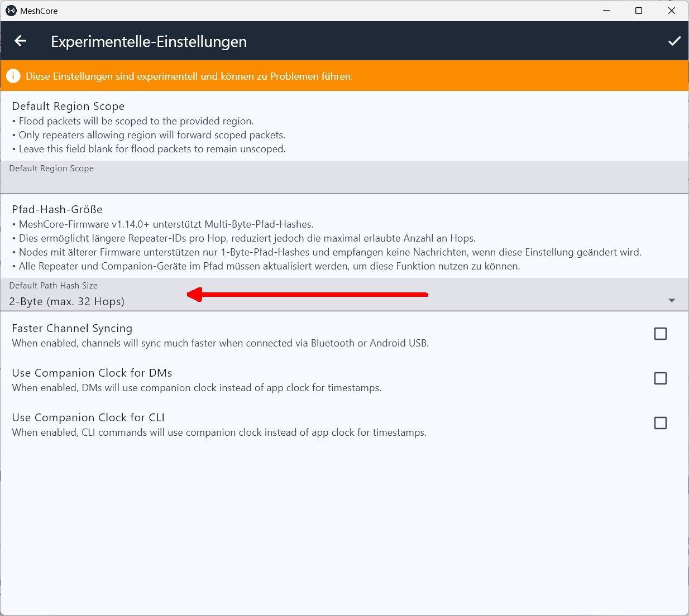The image size is (689, 616).
Task: Click the orange warning text about experimental settings
Action: click(189, 76)
